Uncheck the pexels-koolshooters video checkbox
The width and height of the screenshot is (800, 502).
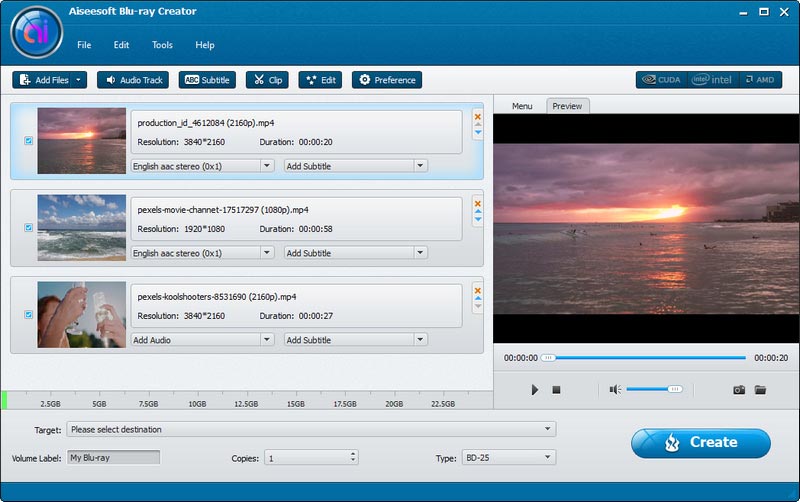click(29, 315)
